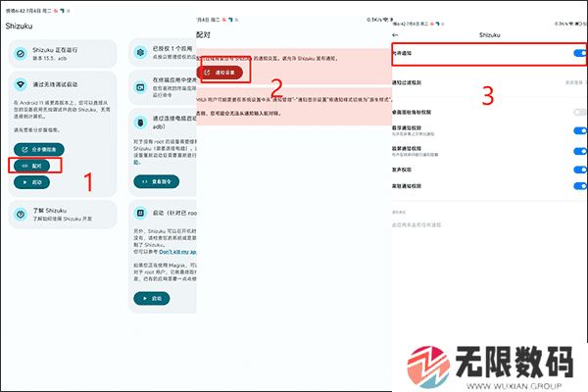Tap the Android bug icon on adb card

(140, 122)
